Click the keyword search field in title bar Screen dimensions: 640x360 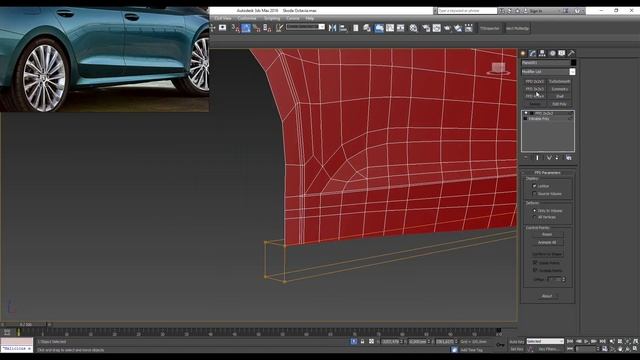point(467,11)
